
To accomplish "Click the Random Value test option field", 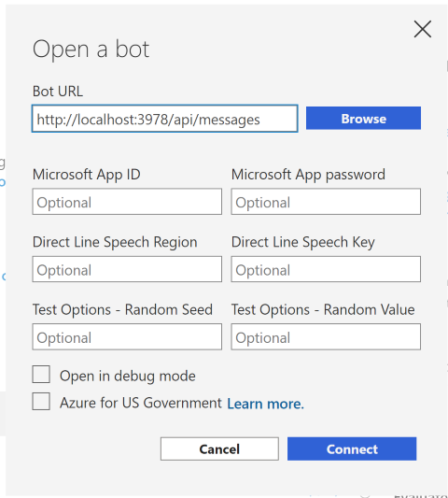I will [326, 336].
